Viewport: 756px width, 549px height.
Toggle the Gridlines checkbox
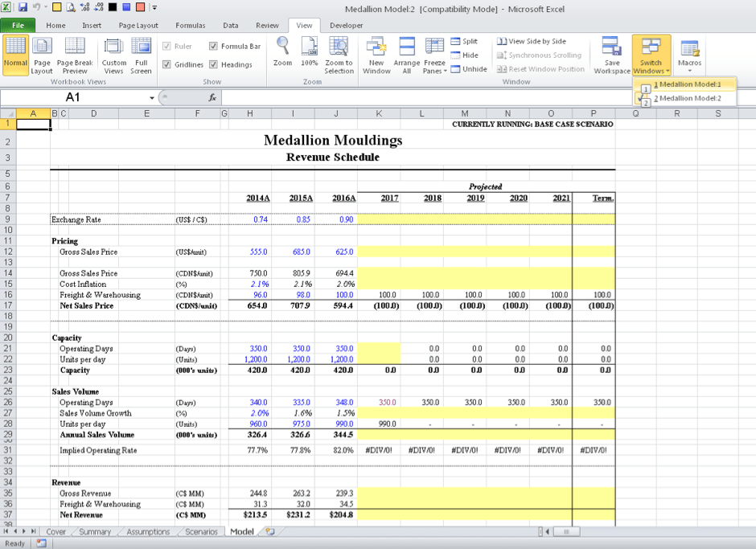click(x=166, y=64)
